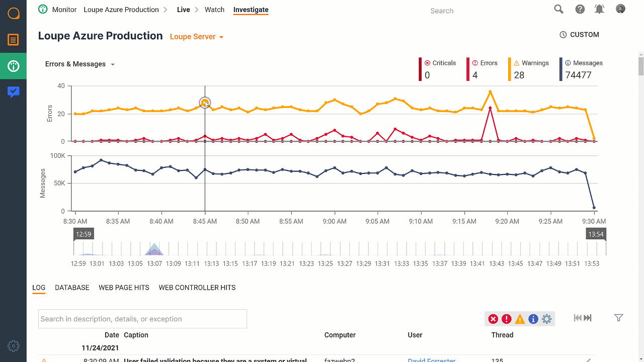644x362 pixels.
Task: Select the green Monitor sidebar icon
Action: pyautogui.click(x=13, y=66)
